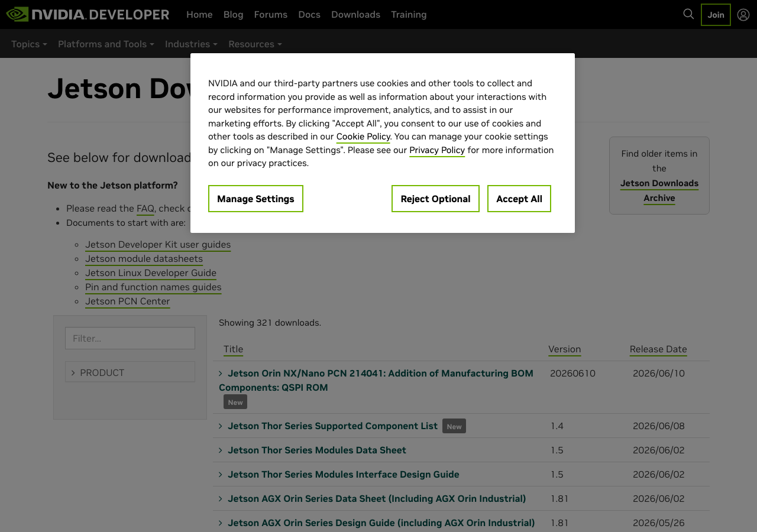Open Jetson module datasheets link
757x532 pixels.
[x=144, y=258]
